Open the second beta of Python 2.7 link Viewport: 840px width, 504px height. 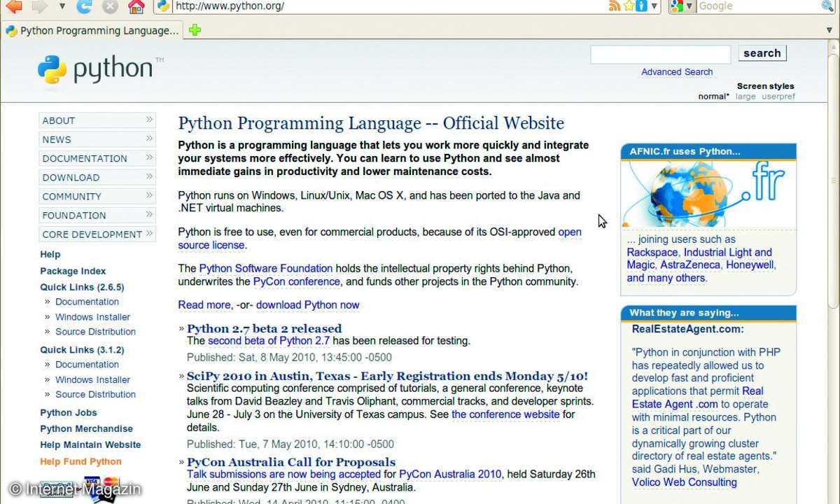(x=269, y=341)
